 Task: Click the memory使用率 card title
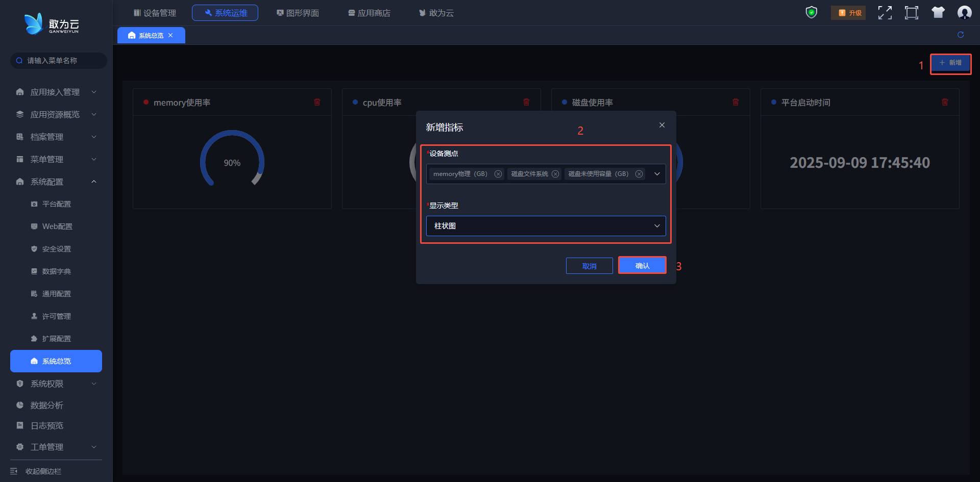click(x=182, y=103)
